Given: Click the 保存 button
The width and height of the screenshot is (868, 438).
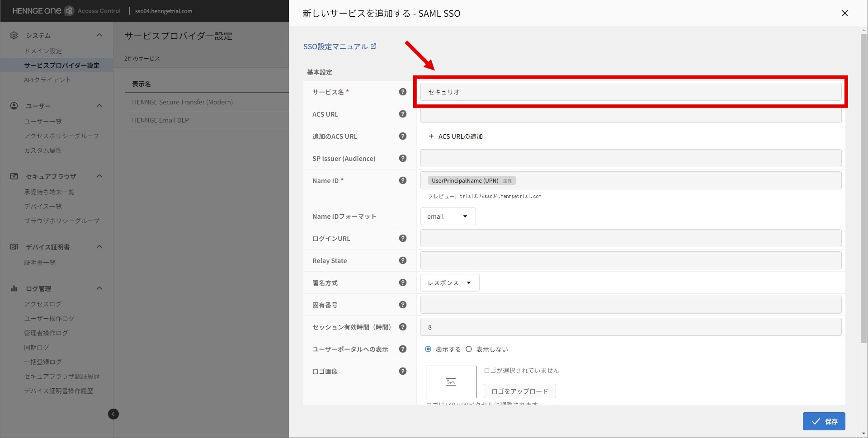Looking at the screenshot, I should [x=824, y=421].
